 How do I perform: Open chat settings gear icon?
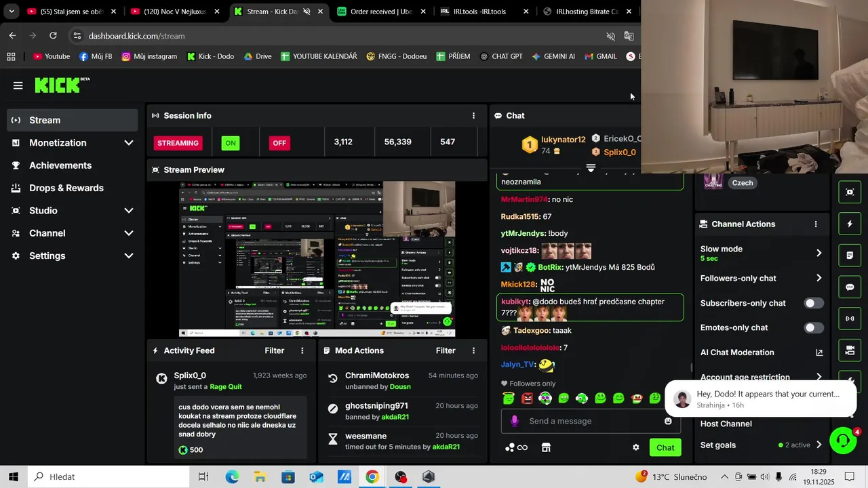(x=636, y=447)
